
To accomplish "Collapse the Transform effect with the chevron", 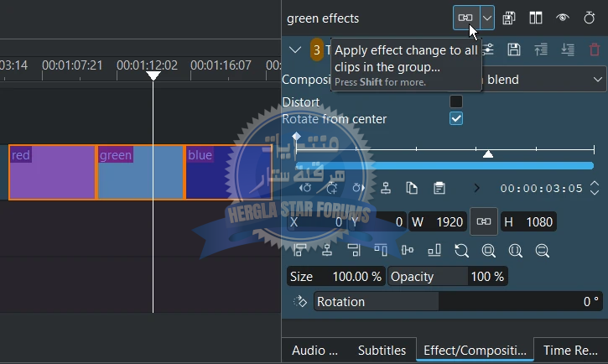I will click(x=295, y=50).
